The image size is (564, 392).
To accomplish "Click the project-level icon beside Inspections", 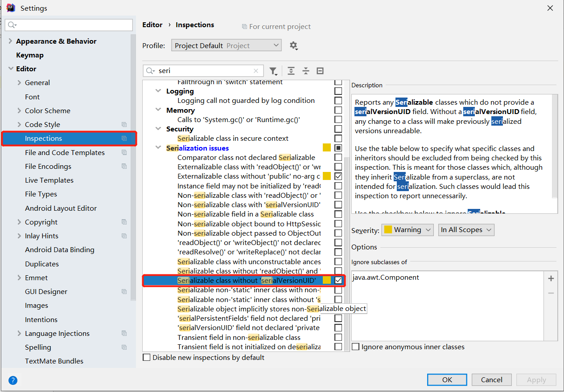I will click(124, 139).
